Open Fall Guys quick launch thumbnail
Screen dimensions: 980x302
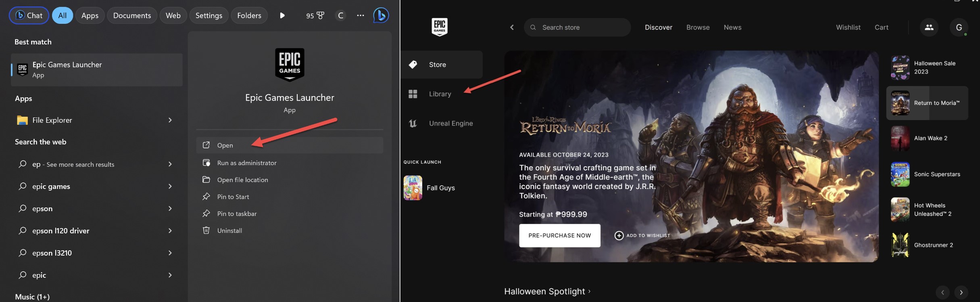413,188
